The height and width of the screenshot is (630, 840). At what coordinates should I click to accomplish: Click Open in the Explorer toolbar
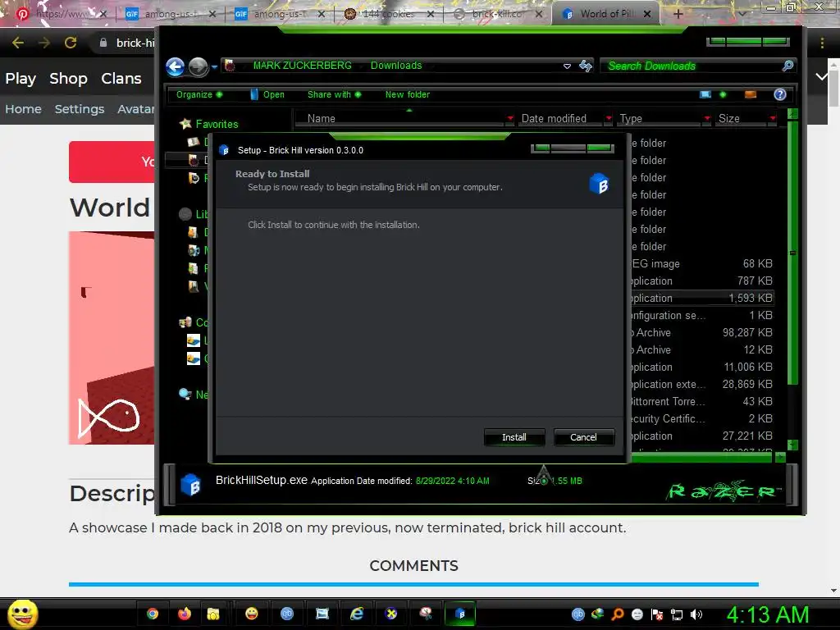pos(267,94)
